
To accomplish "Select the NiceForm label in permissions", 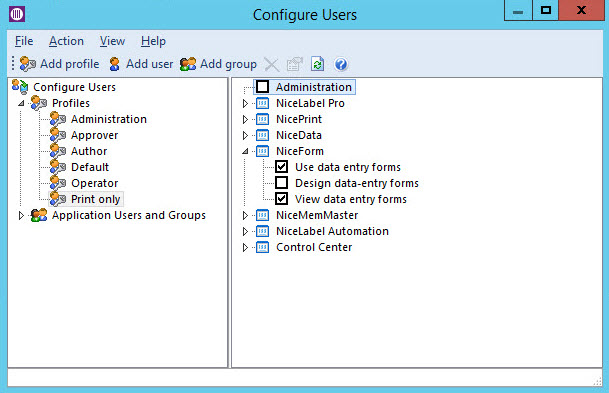I will pyautogui.click(x=299, y=151).
